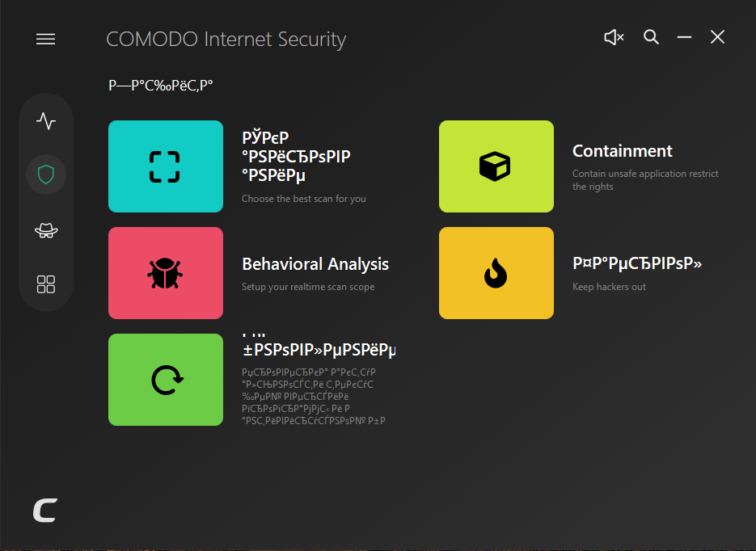
Task: Open the Containment section label
Action: (x=622, y=151)
